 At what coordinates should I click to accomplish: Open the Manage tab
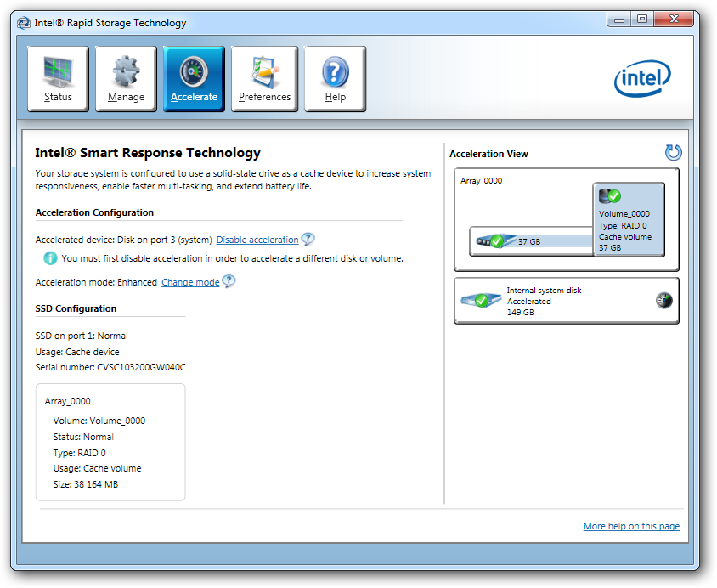point(126,79)
